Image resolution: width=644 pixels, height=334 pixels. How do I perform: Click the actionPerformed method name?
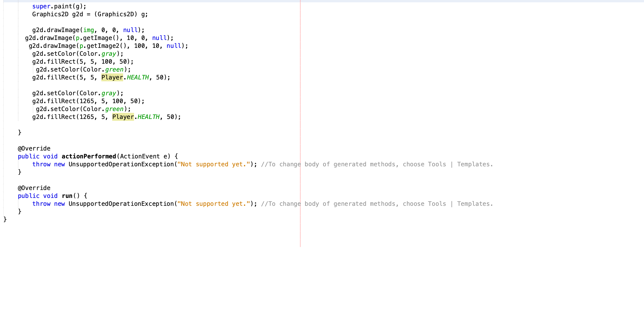coord(89,156)
